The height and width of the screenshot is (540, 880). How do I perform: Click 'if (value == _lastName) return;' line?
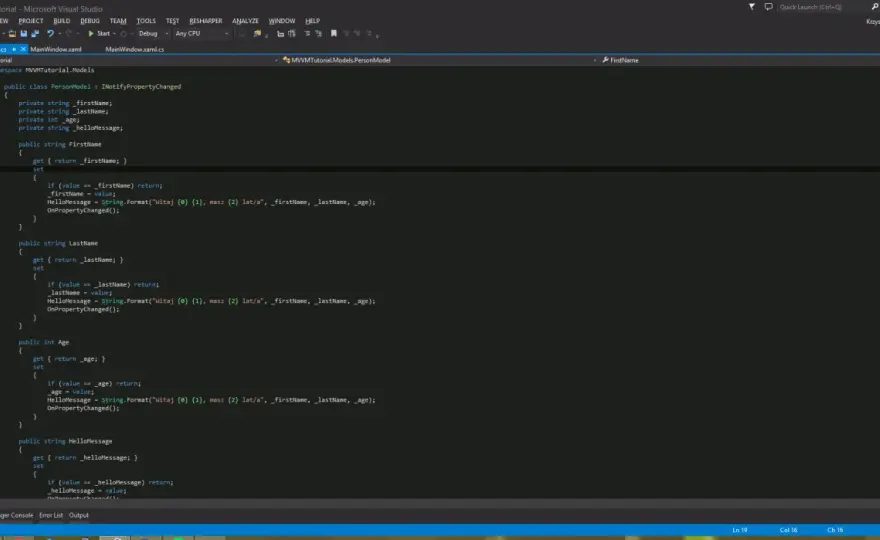[103, 285]
